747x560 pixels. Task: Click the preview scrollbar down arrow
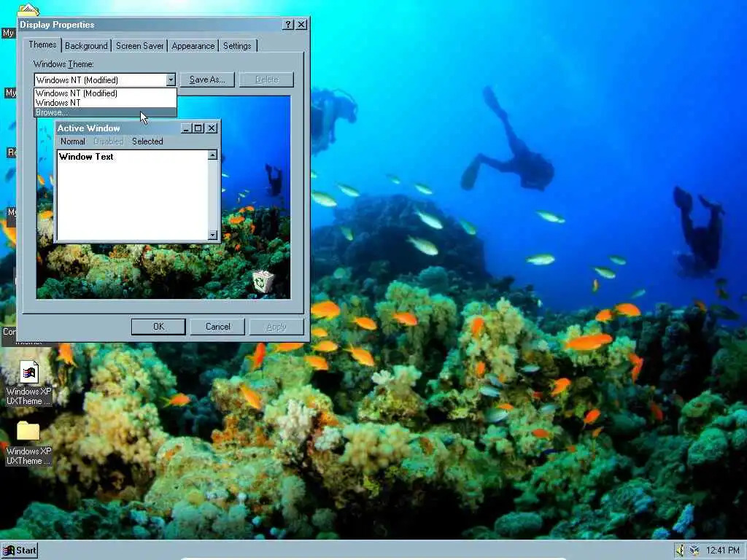tap(212, 235)
